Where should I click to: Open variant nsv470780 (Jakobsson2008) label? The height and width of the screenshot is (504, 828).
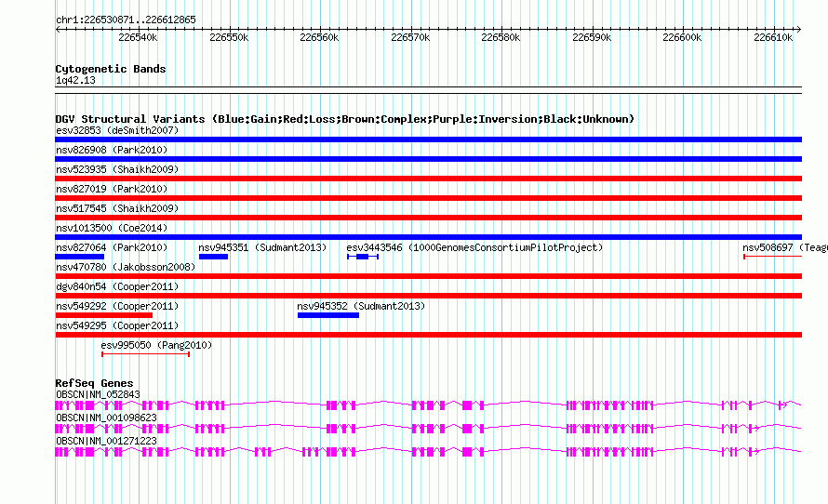point(126,267)
